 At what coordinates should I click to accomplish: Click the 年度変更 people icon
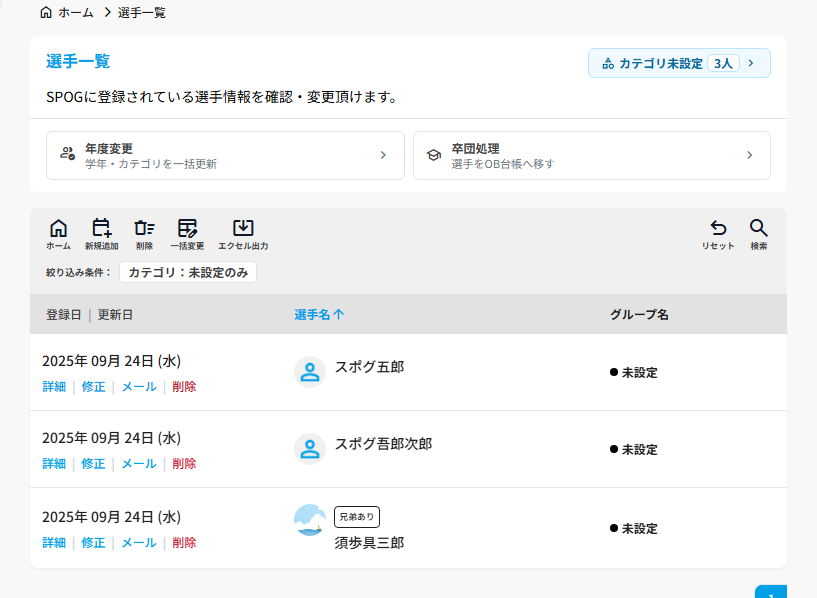(x=68, y=153)
